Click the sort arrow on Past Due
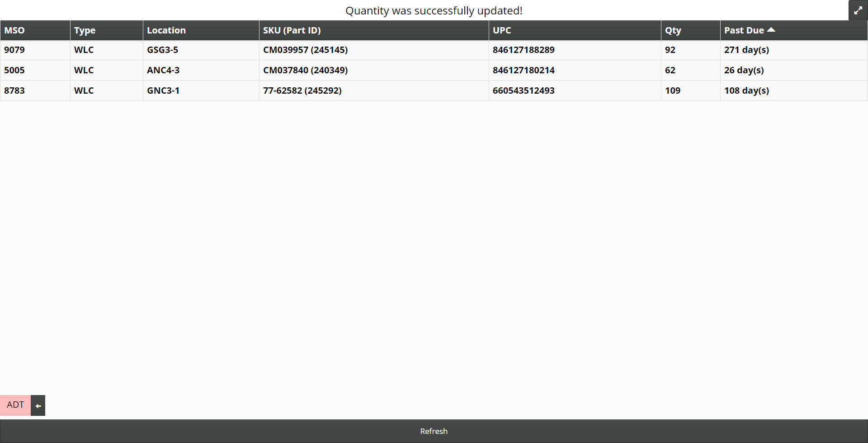This screenshot has height=443, width=868. 771,30
